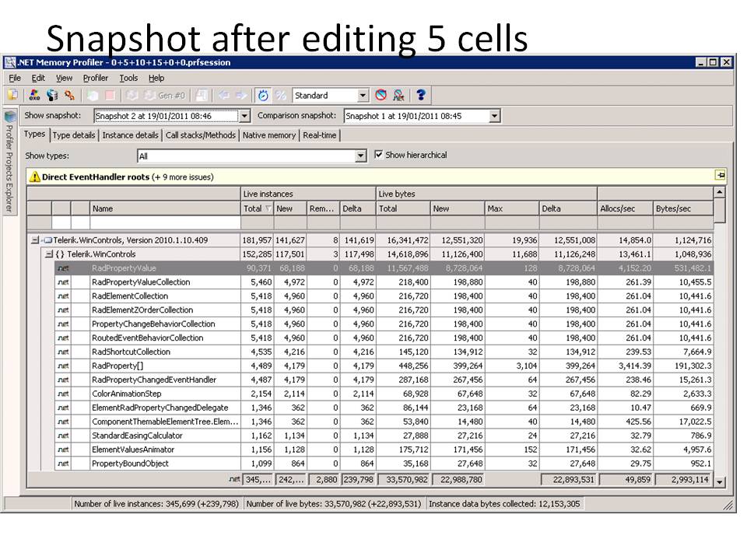Sort by Live instances Total column header
The image size is (747, 560).
(258, 208)
